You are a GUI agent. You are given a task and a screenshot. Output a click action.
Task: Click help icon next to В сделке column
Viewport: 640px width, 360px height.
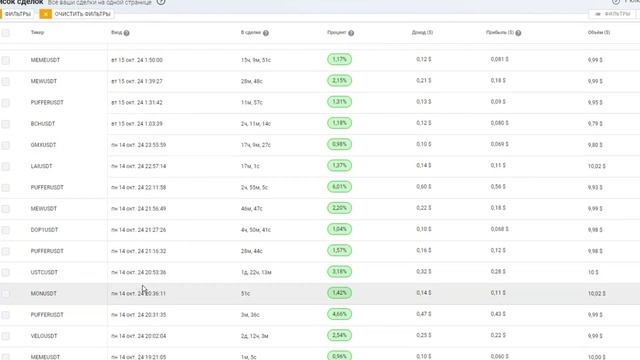tap(266, 33)
